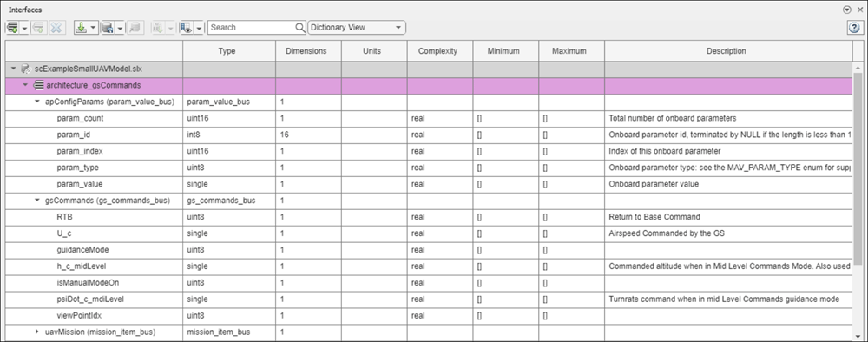Screen dimensions: 868x342
Task: Select the architecture_gsCommands dictionary row
Action: [429, 85]
